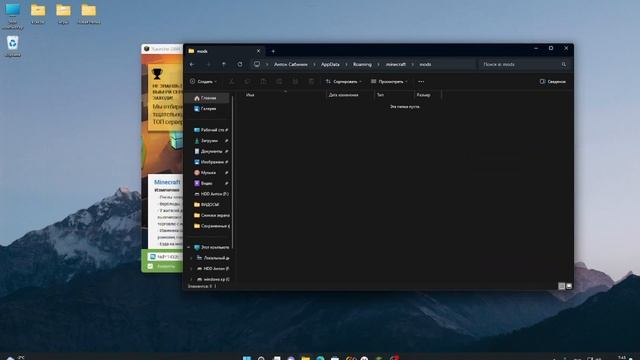The height and width of the screenshot is (360, 640).
Task: Open Музыка quick access item
Action: [210, 173]
